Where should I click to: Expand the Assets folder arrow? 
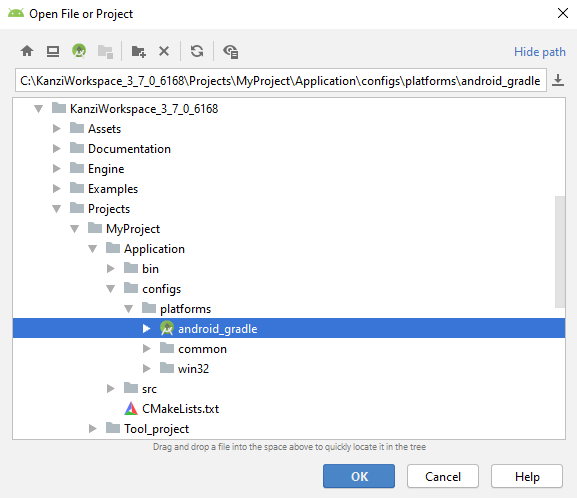56,128
